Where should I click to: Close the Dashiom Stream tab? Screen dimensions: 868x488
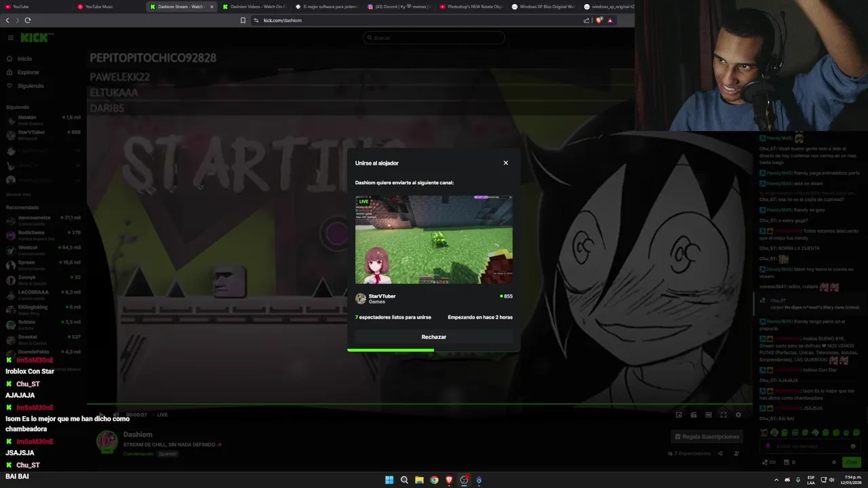(212, 7)
